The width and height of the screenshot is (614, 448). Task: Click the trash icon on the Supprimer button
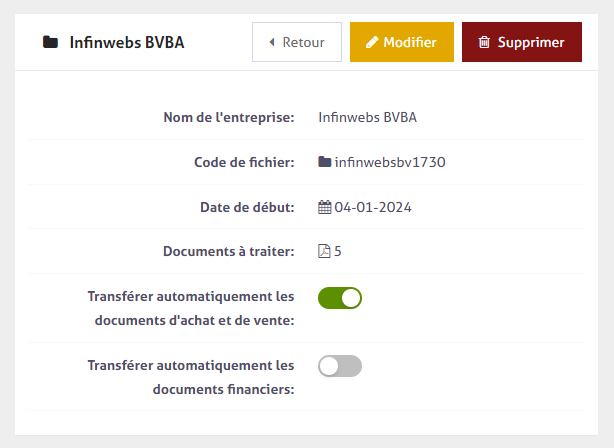484,43
